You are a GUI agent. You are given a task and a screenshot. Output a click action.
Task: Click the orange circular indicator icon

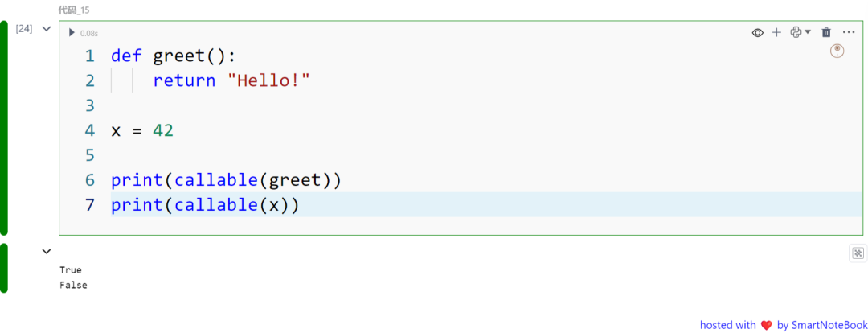point(837,51)
